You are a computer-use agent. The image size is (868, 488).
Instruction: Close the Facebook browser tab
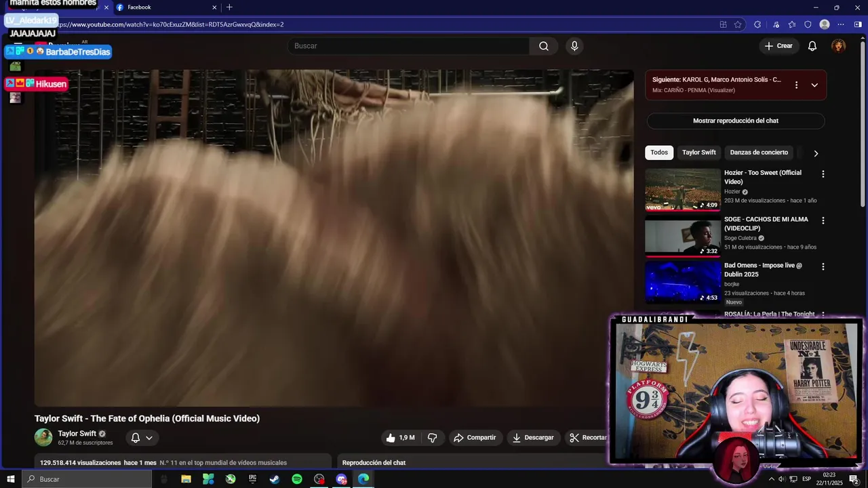click(214, 7)
